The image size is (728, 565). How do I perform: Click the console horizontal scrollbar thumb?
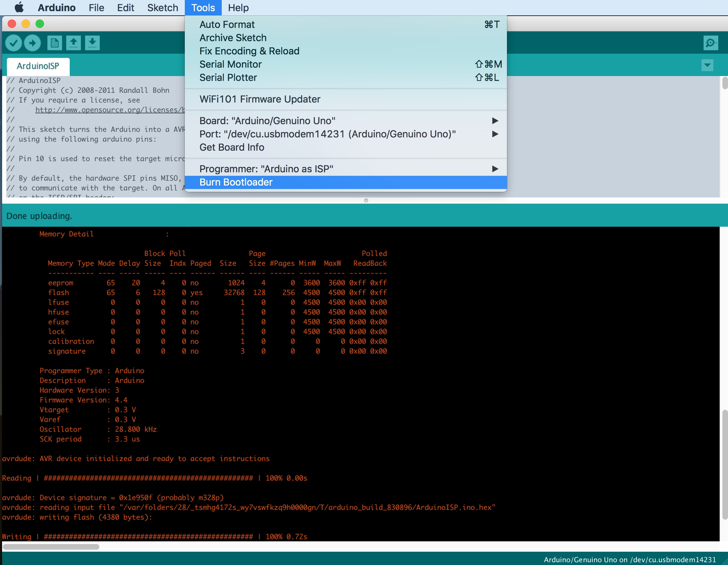[x=51, y=547]
